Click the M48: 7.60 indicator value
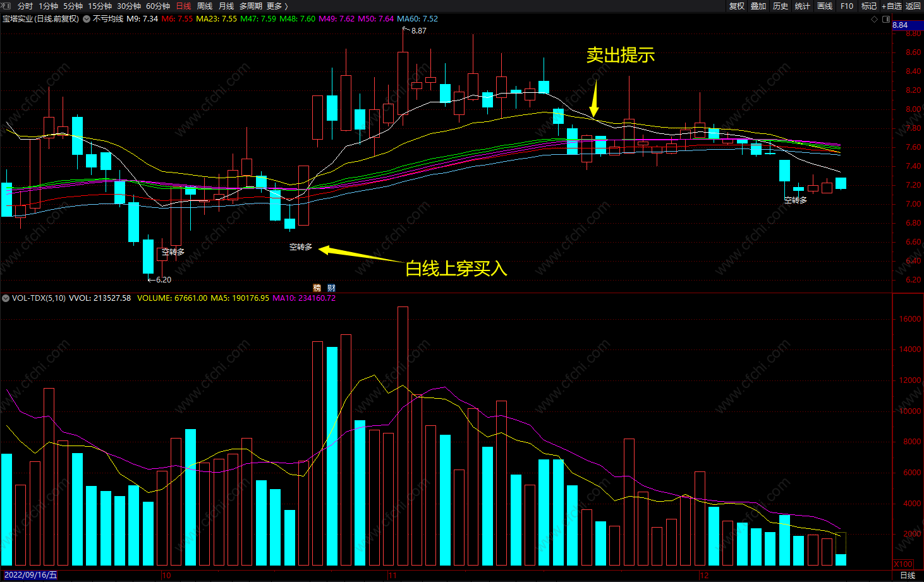Viewport: 924px width, 582px height. click(297, 19)
